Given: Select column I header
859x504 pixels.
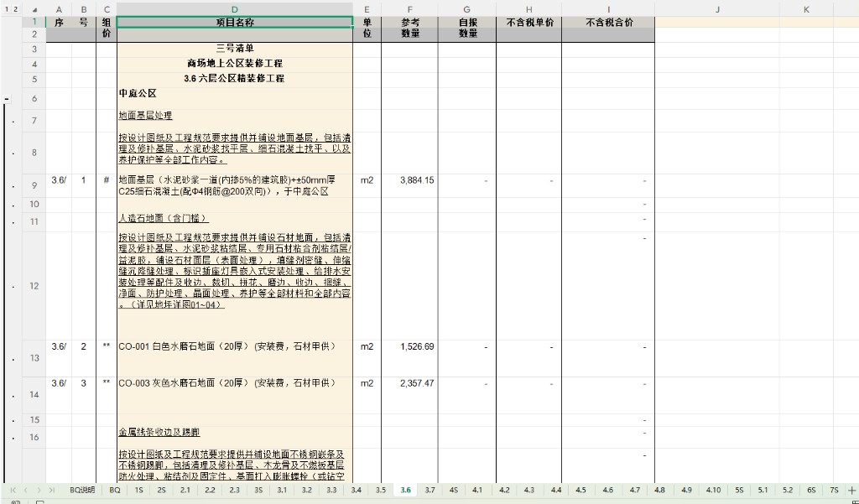Looking at the screenshot, I should click(x=608, y=10).
